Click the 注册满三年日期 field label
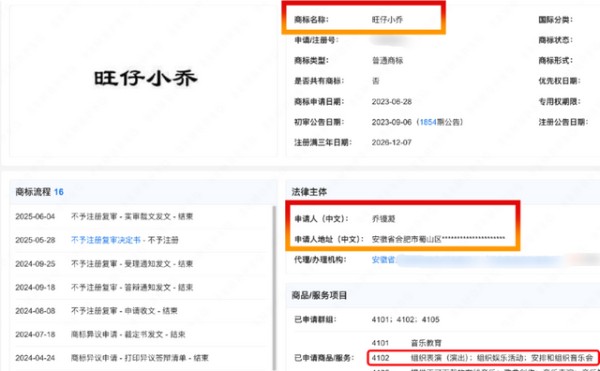The height and width of the screenshot is (371, 600). (x=323, y=142)
